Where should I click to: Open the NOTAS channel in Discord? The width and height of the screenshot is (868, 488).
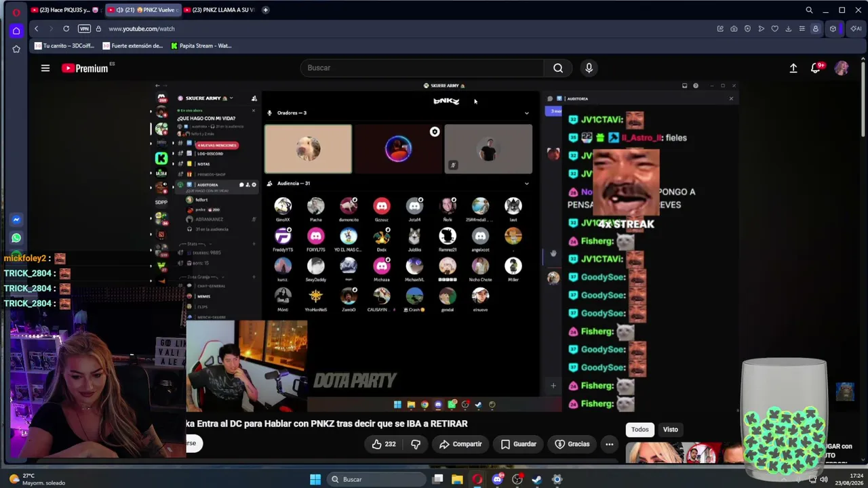click(x=203, y=164)
